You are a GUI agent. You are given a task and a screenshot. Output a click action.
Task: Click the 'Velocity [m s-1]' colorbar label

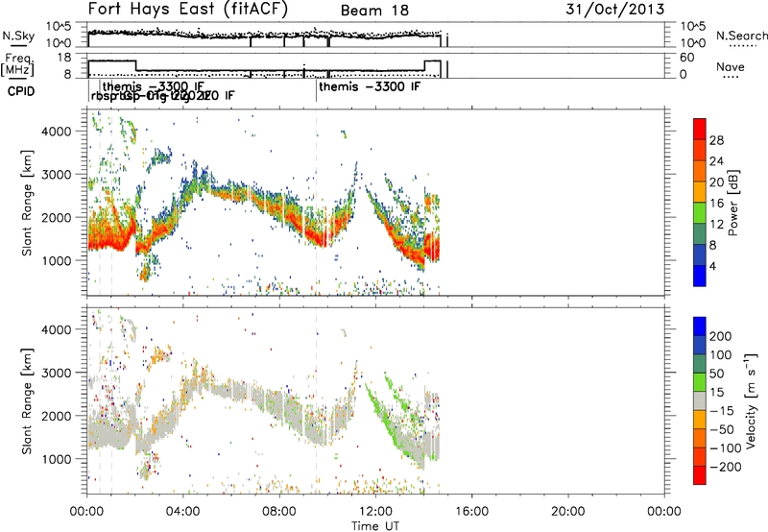pos(750,400)
